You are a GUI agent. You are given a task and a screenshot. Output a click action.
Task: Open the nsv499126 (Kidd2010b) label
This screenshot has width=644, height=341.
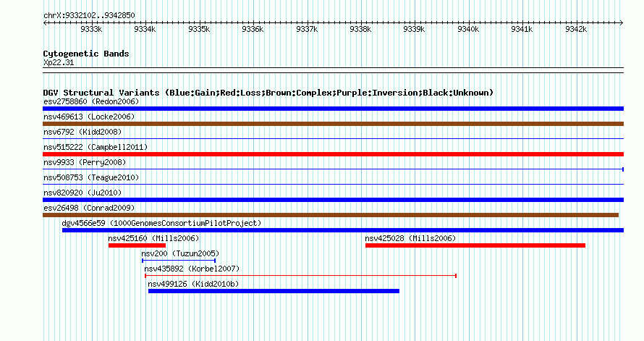pos(193,284)
